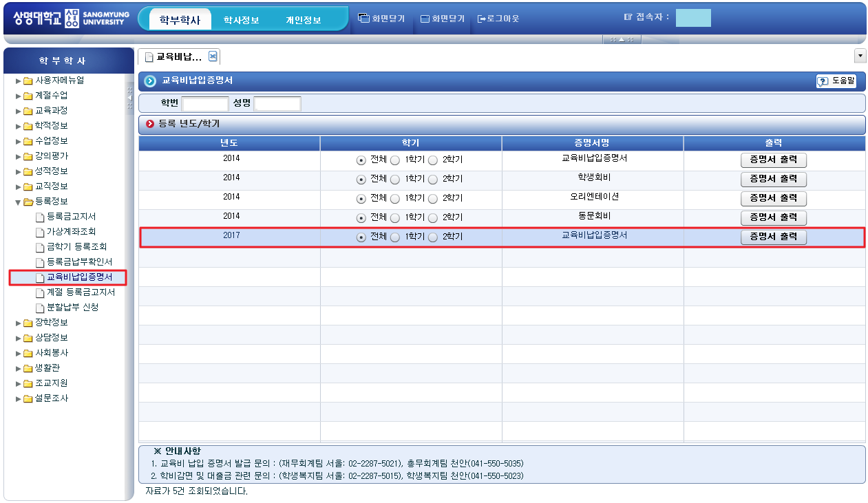Open the tab list dropdown arrow at right
Screen dimensions: 868x503
click(x=860, y=56)
